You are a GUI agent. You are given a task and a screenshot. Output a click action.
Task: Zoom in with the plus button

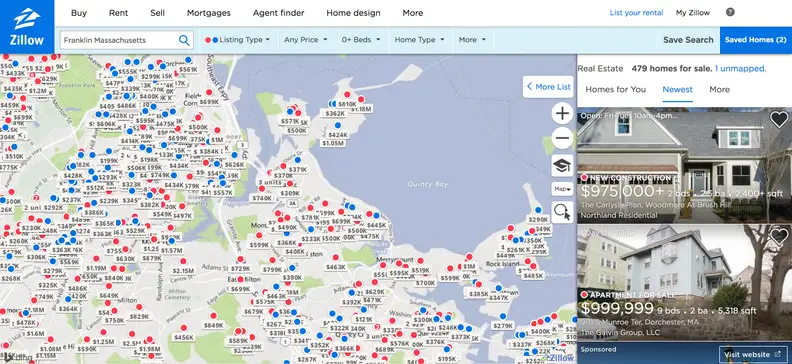(x=562, y=113)
